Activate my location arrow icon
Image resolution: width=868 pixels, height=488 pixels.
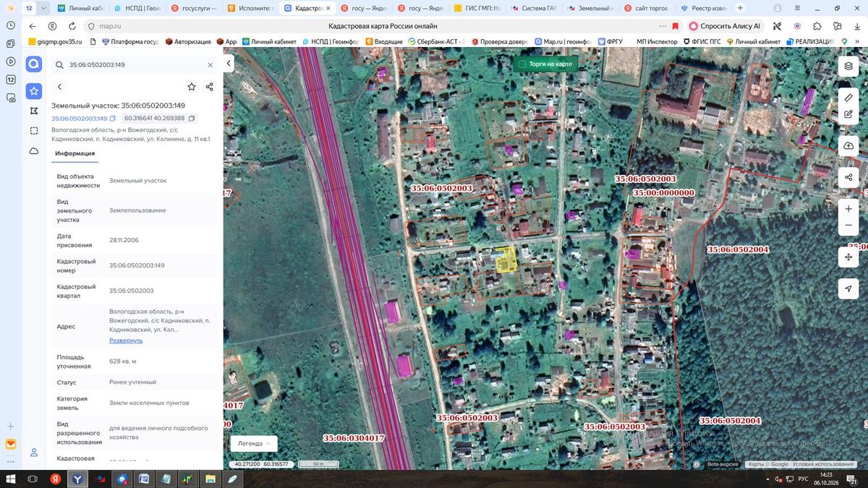(848, 288)
